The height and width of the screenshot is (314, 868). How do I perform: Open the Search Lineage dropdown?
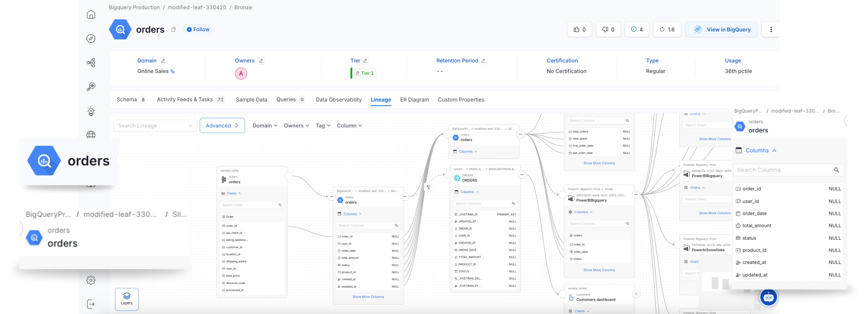tap(155, 126)
